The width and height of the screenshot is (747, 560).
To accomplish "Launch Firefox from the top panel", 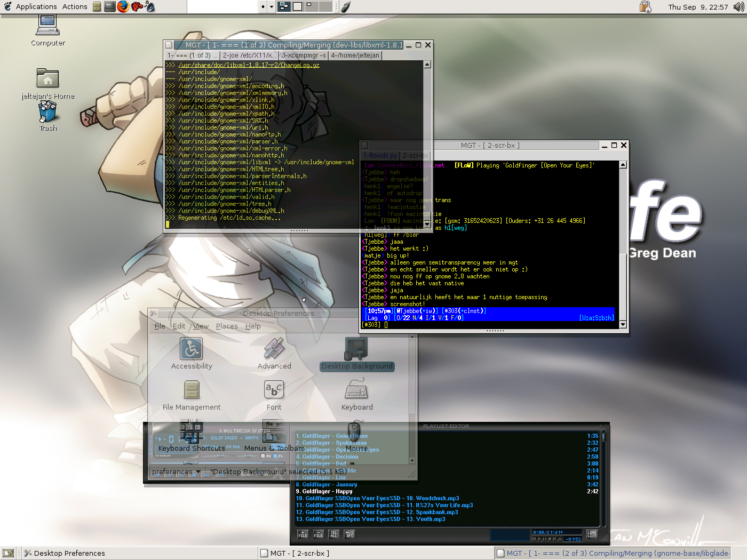I will (x=123, y=6).
